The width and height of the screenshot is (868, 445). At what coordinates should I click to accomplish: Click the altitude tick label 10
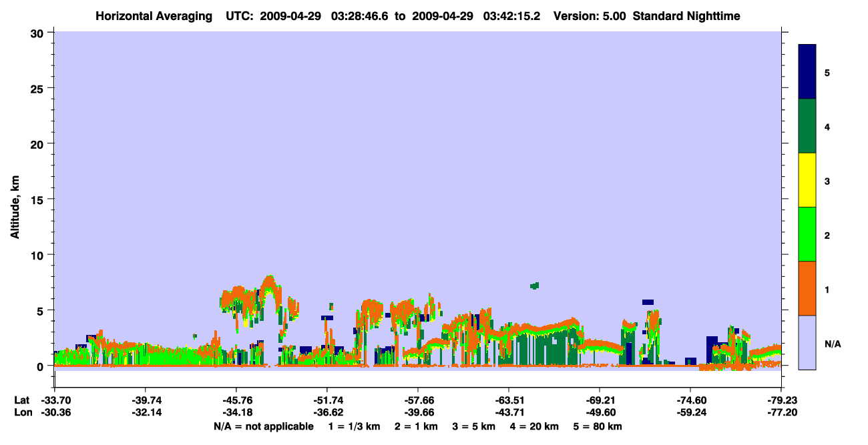click(39, 255)
